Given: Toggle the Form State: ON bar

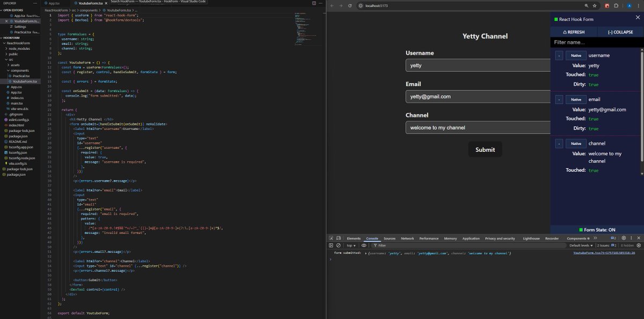Looking at the screenshot, I should (597, 229).
